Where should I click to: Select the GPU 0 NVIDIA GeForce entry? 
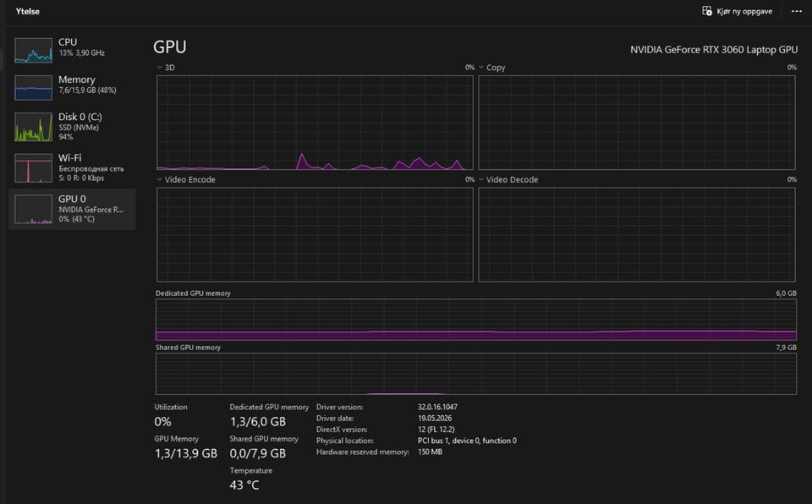73,209
